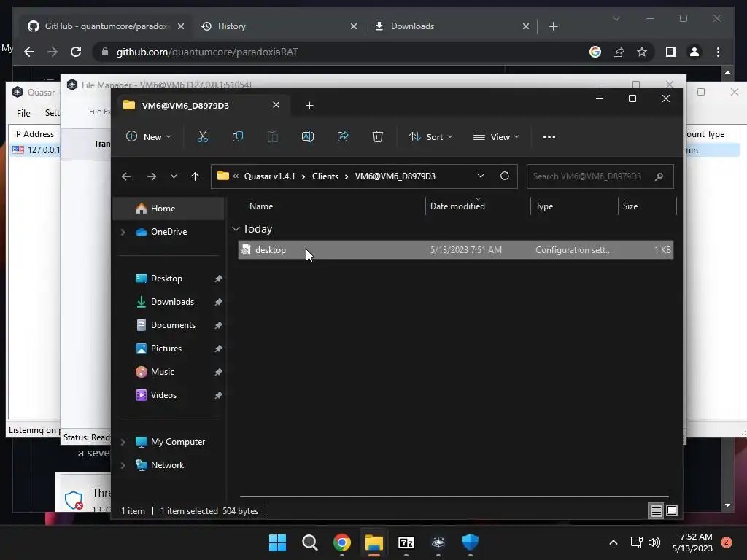Click the Chrome share page icon
747x560 pixels.
point(619,52)
